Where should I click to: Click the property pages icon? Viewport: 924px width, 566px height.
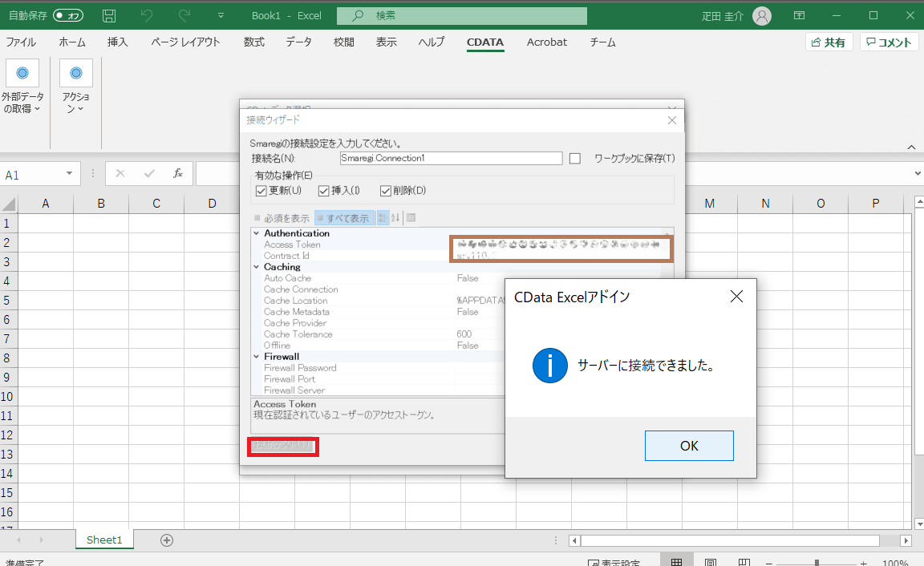point(411,218)
